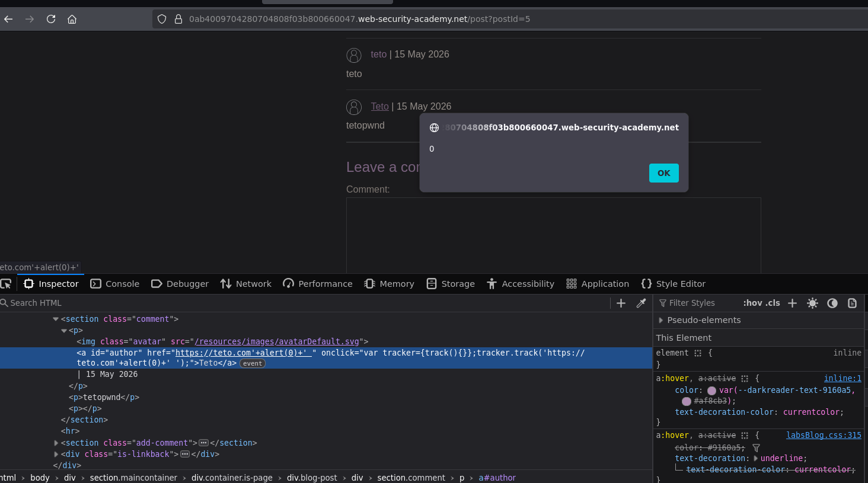Switch to the Performance tab

318,284
